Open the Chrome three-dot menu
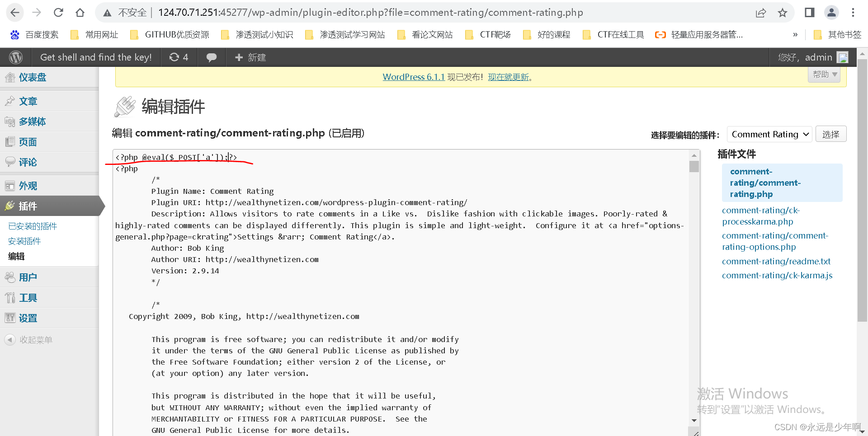 853,13
